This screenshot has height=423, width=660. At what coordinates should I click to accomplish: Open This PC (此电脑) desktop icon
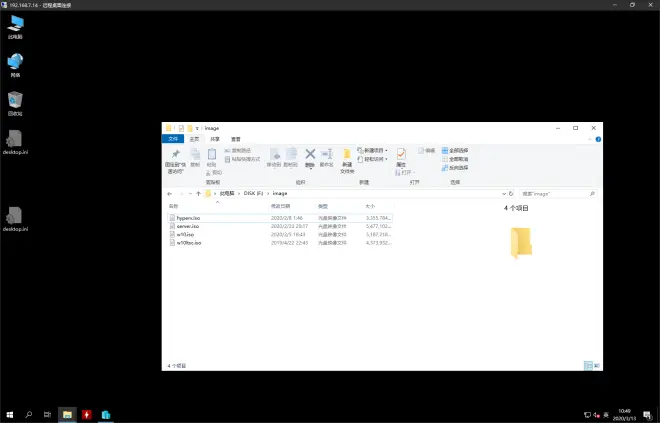(x=16, y=27)
